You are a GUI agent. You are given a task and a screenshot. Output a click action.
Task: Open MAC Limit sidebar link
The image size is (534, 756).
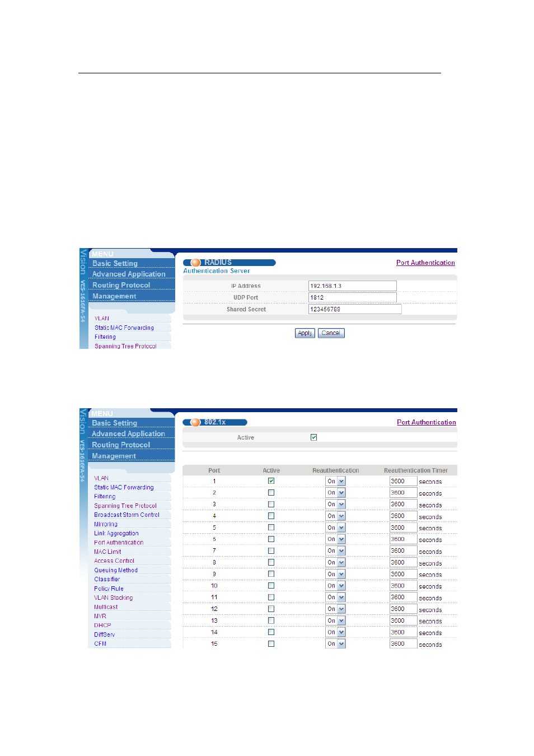107,552
